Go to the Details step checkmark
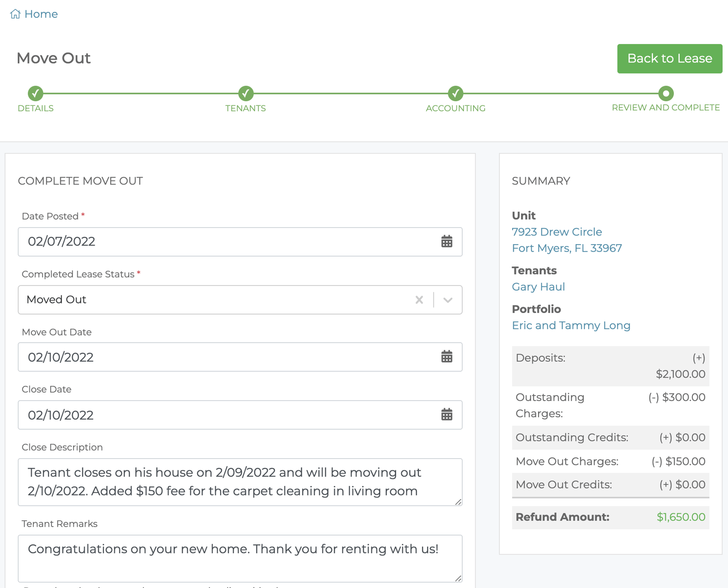 tap(36, 93)
